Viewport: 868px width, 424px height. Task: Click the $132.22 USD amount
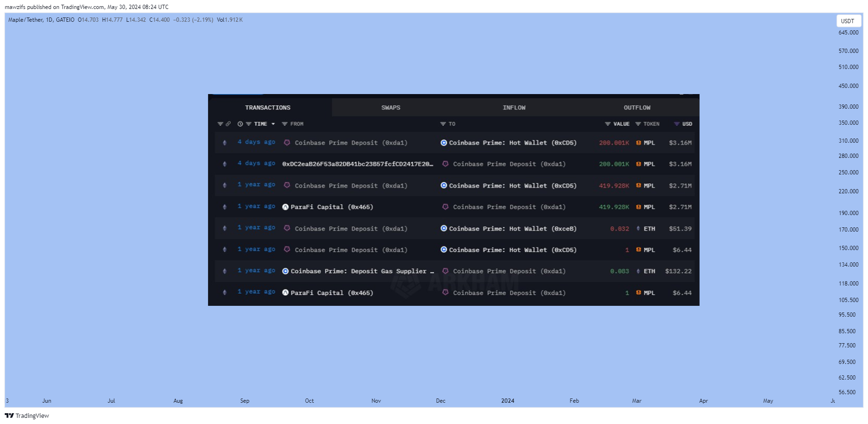coord(678,271)
